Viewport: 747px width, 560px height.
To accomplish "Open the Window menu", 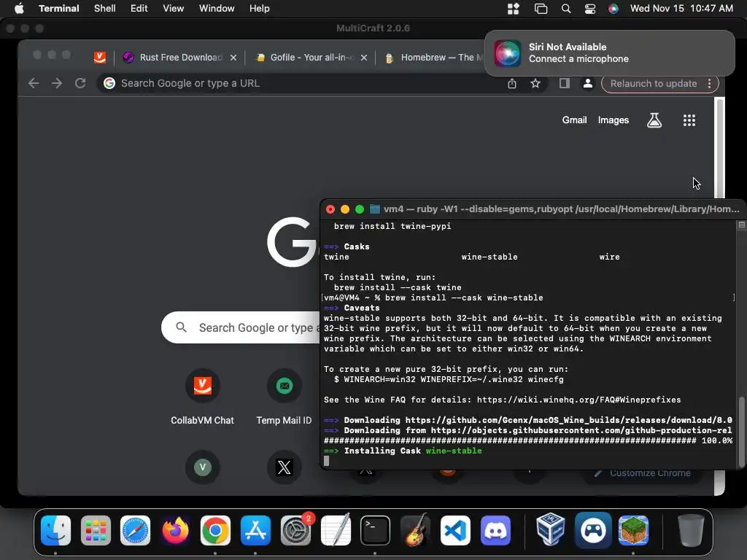I will click(217, 9).
